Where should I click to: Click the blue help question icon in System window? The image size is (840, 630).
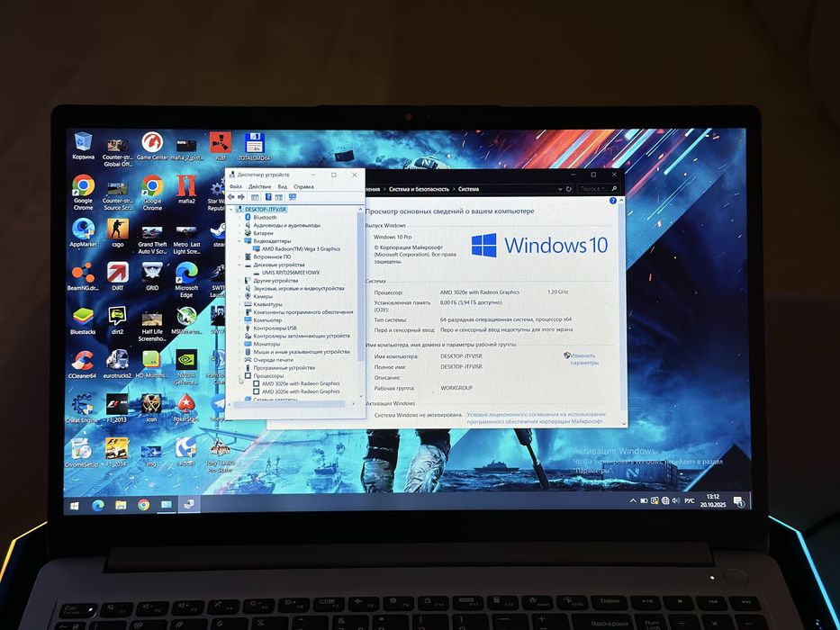tap(613, 201)
